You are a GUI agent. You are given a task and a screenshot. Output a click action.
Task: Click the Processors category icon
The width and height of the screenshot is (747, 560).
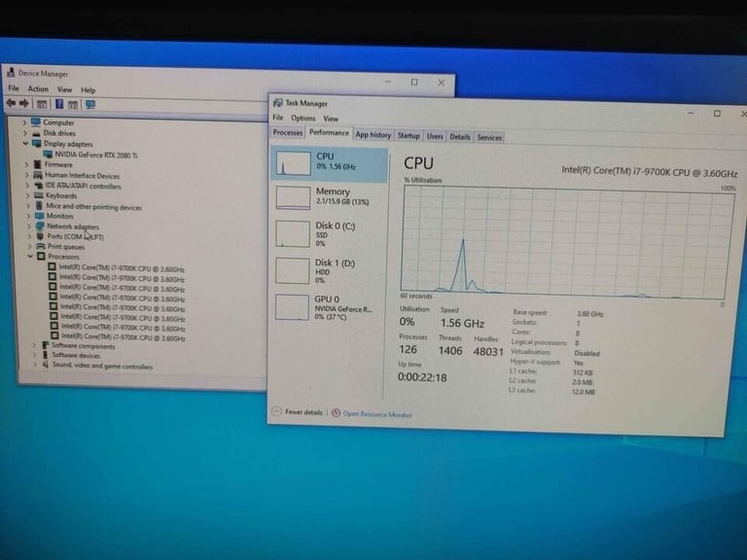42,257
